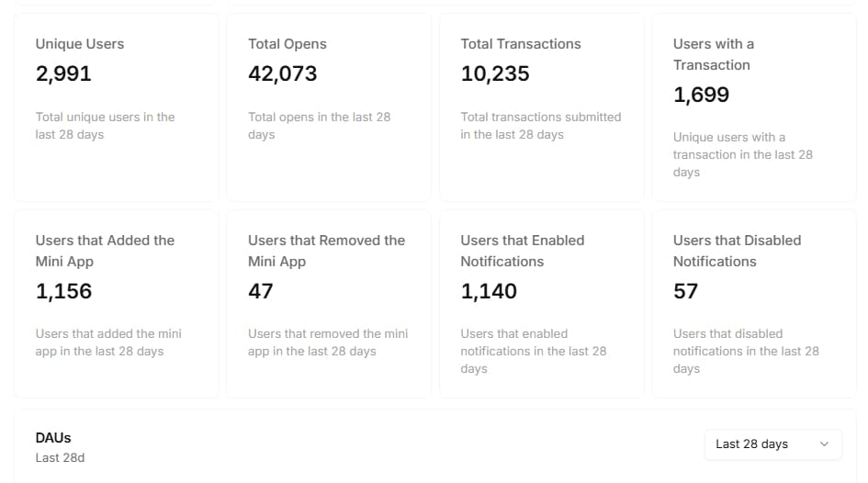Select the Total Opens card title
Screen dimensions: 868x483
point(287,44)
